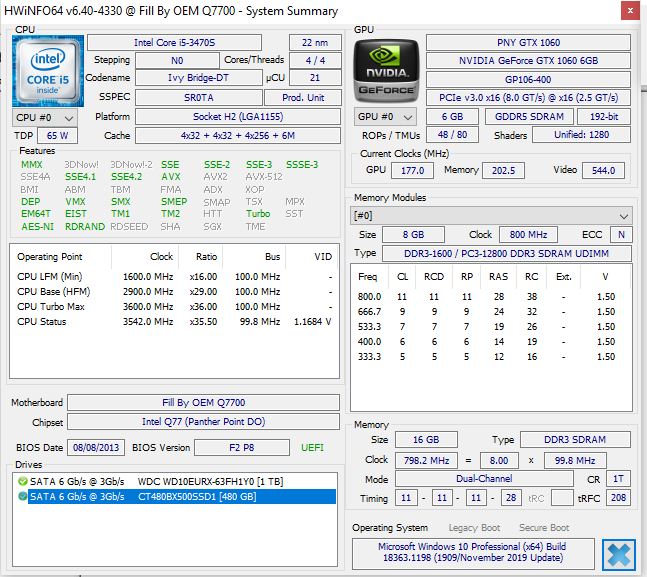This screenshot has height=577, width=647.
Task: Click the Cores/Threads 4 / 4 value
Action: 315,60
